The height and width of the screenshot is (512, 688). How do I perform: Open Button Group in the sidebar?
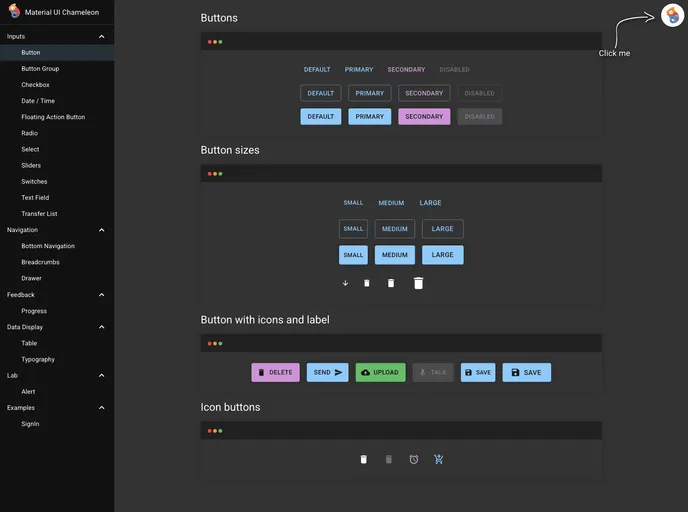57,68
